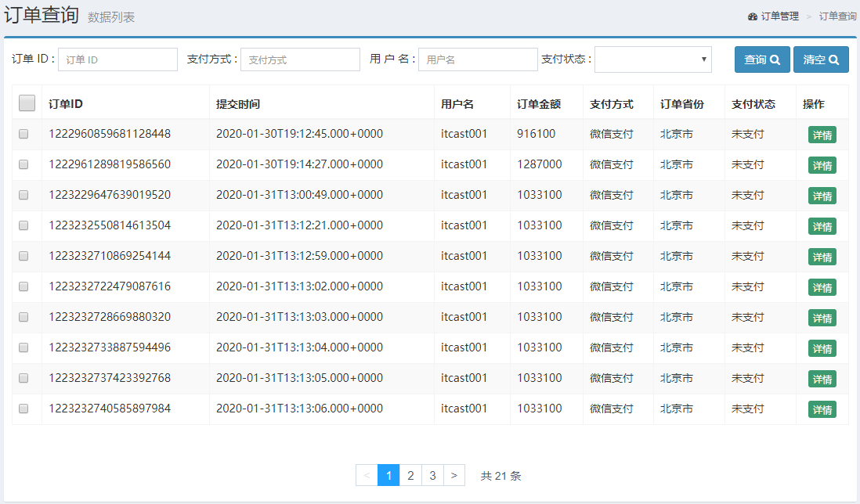Jump to page 3 in pagination
860x504 pixels.
coord(432,475)
